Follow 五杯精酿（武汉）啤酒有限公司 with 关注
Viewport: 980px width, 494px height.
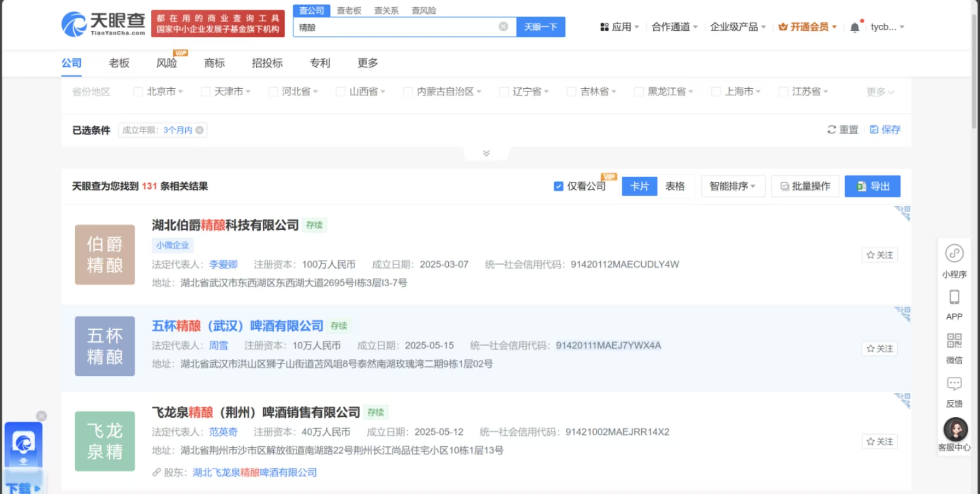880,349
